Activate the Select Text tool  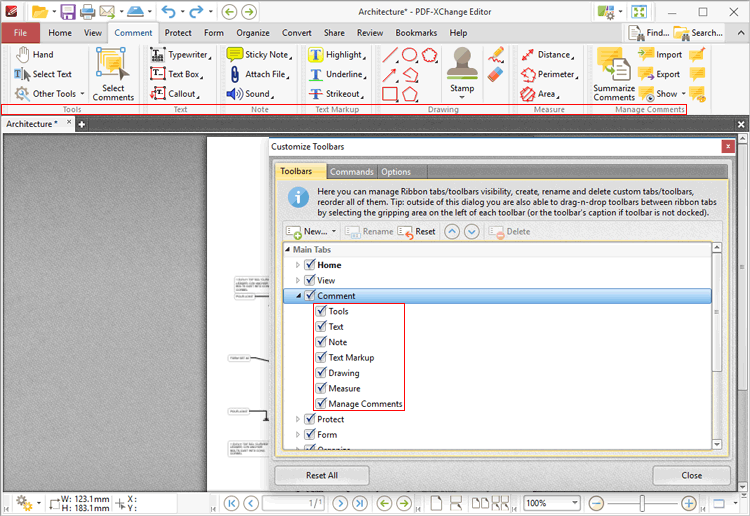43,74
